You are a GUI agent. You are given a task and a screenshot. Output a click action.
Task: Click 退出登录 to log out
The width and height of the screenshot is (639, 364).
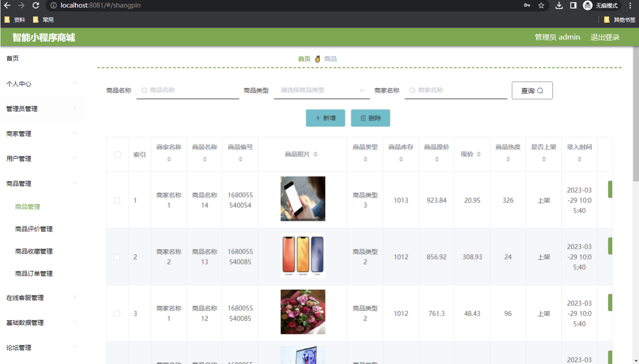pyautogui.click(x=605, y=37)
